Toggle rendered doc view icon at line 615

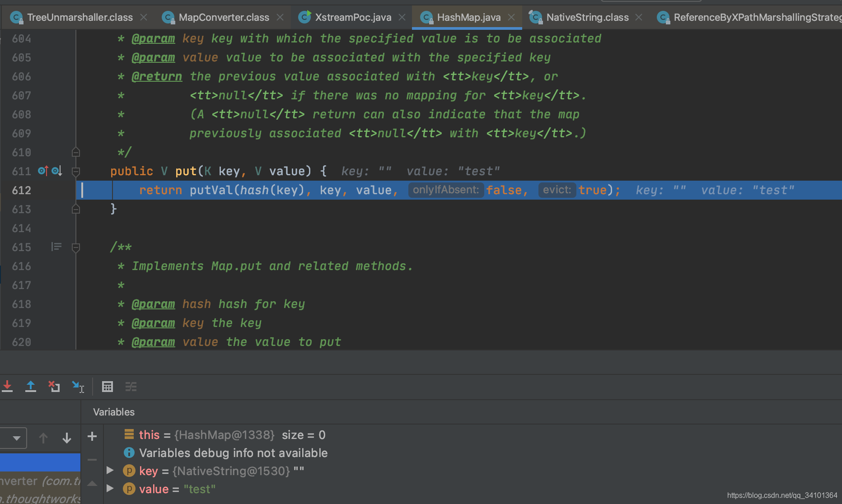pyautogui.click(x=56, y=247)
